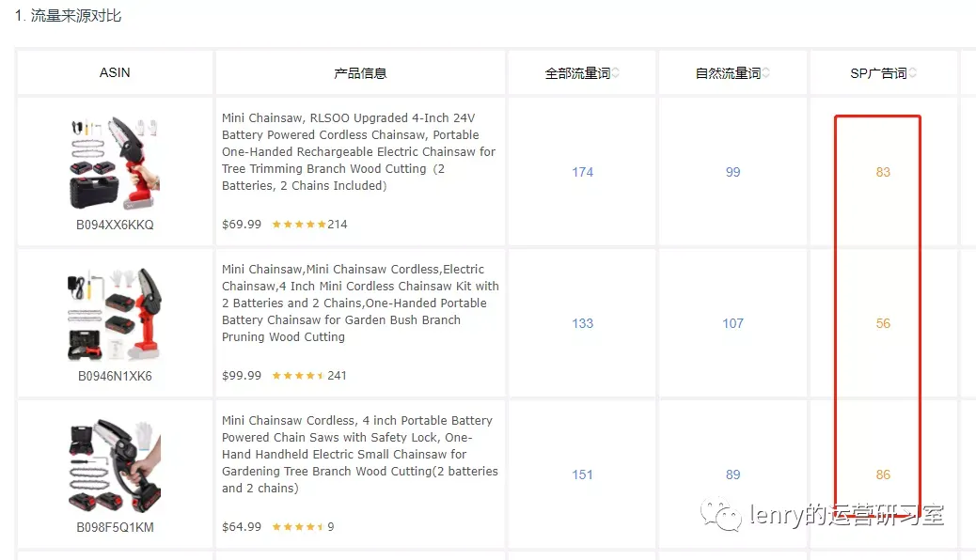
Task: Open SP ad keyword count 83
Action: click(x=883, y=172)
